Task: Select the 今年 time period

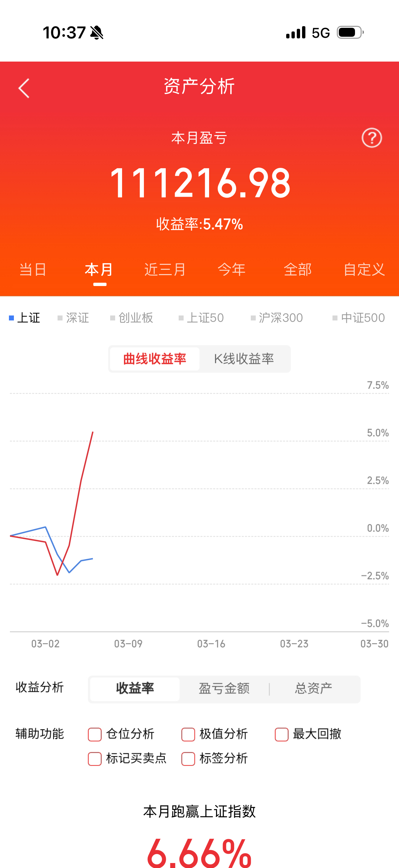Action: [231, 269]
